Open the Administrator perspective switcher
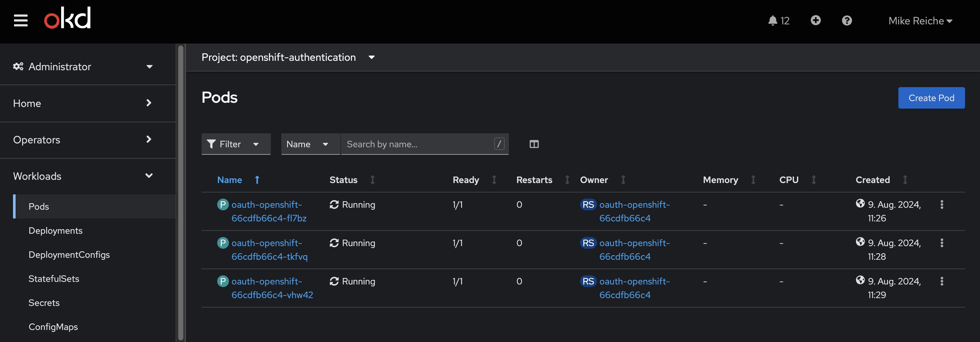 click(x=83, y=67)
